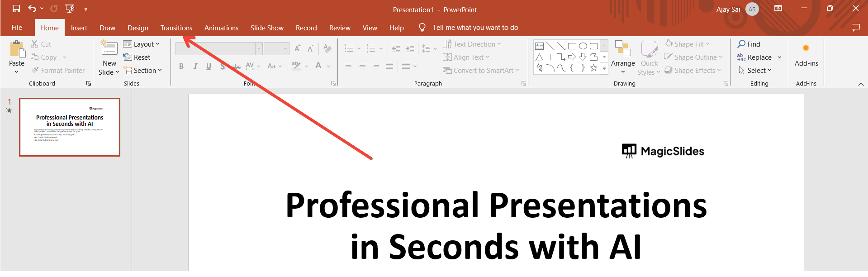Open the Layout dropdown
The height and width of the screenshot is (277, 868).
tap(142, 44)
